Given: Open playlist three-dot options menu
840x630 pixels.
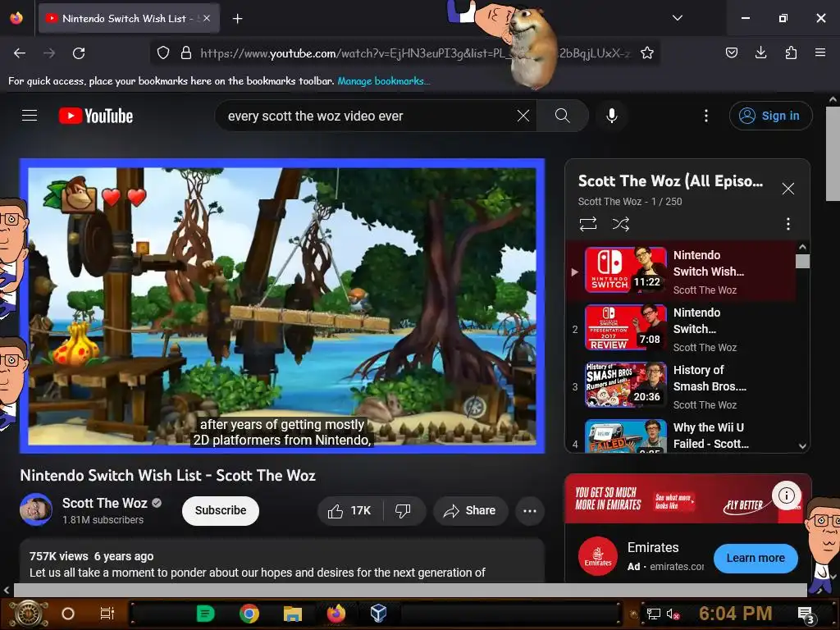Looking at the screenshot, I should pyautogui.click(x=788, y=224).
